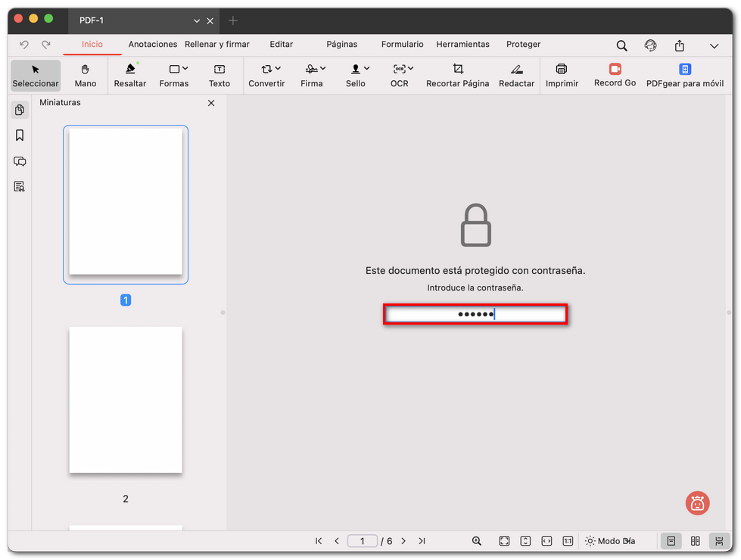741x560 pixels.
Task: Activate the Resaltar highlight tool
Action: [129, 75]
